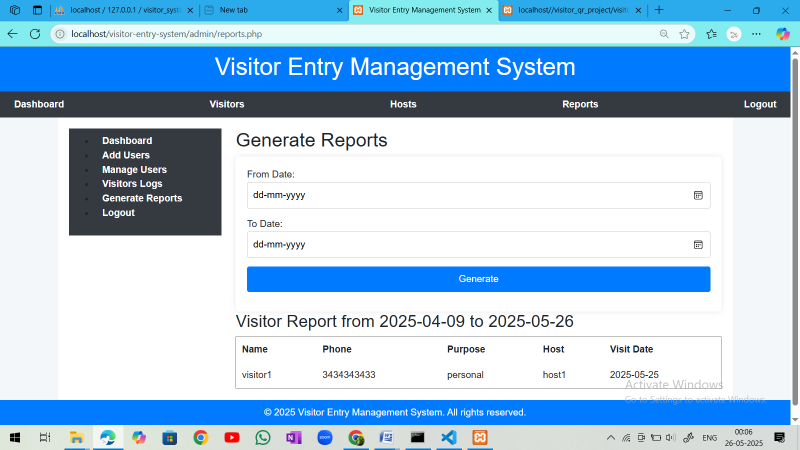The height and width of the screenshot is (450, 800).
Task: Open a new browser tab
Action: 659,10
